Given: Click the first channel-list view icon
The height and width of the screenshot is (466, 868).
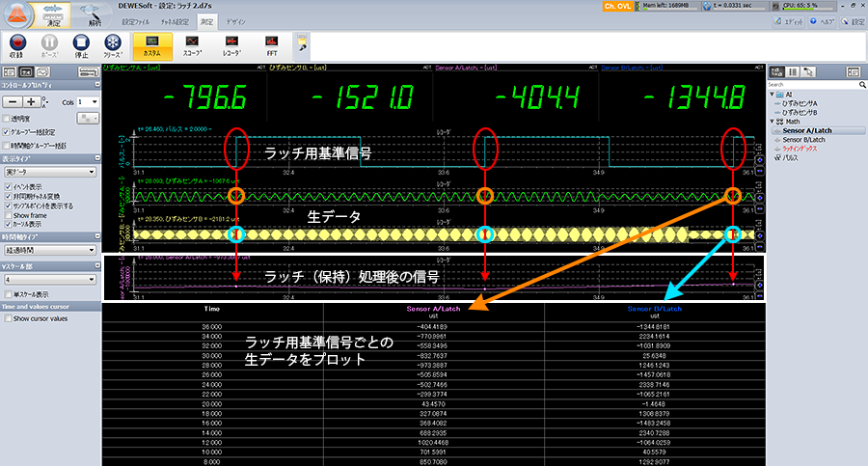Looking at the screenshot, I should 776,72.
